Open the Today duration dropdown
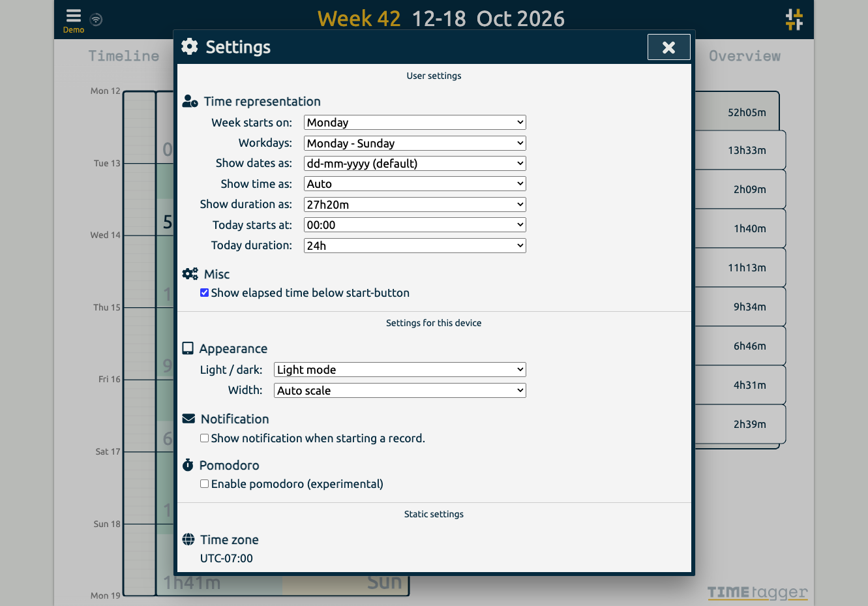868x606 pixels. [x=415, y=245]
